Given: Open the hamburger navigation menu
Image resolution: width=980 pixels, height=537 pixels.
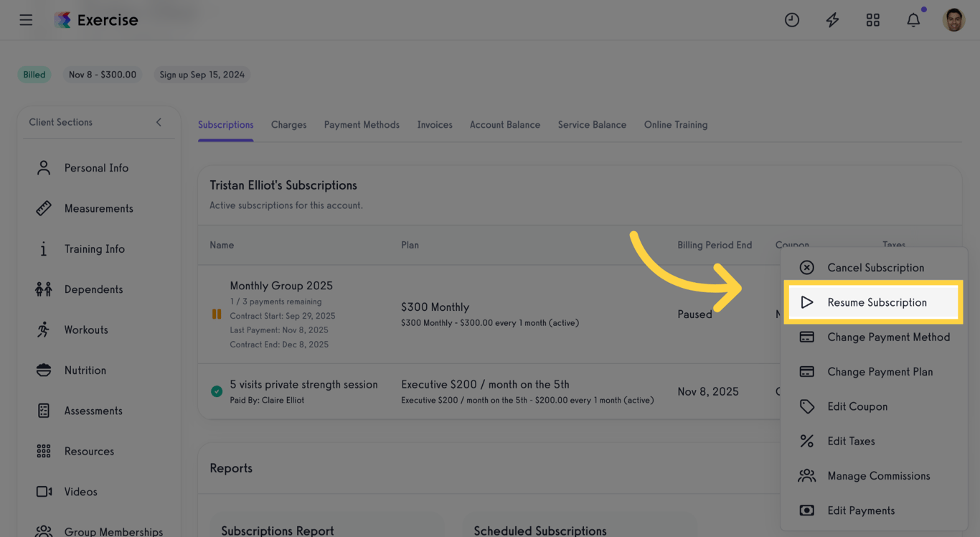Looking at the screenshot, I should [x=26, y=19].
